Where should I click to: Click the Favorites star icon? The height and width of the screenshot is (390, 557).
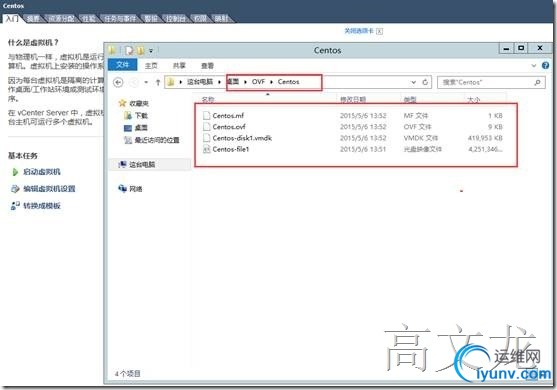pos(122,103)
